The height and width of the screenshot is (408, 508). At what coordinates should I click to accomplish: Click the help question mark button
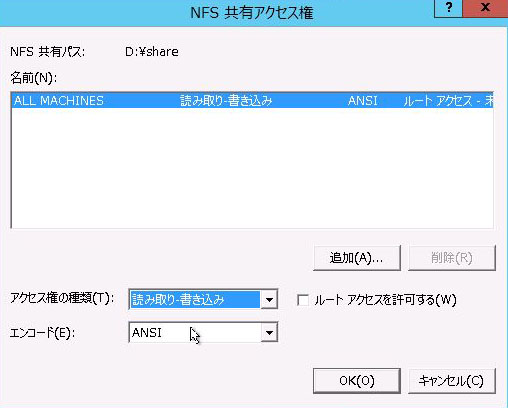pyautogui.click(x=448, y=8)
